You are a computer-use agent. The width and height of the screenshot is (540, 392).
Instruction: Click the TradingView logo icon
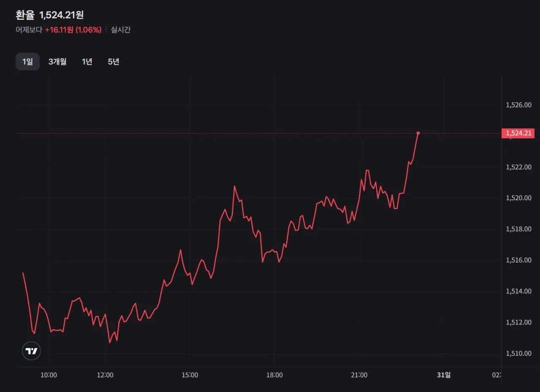[31, 351]
